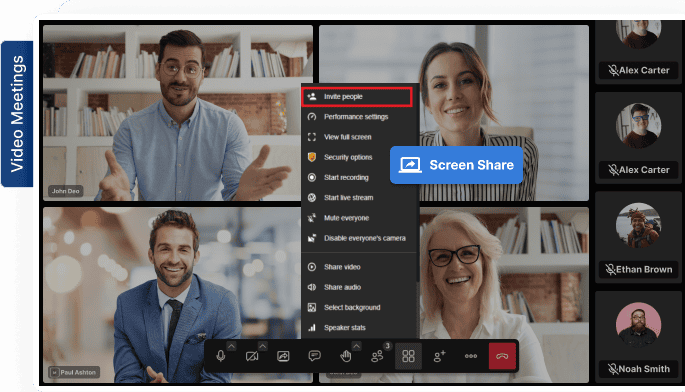Click the Video Meetings side tab
The image size is (685, 392).
(17, 114)
